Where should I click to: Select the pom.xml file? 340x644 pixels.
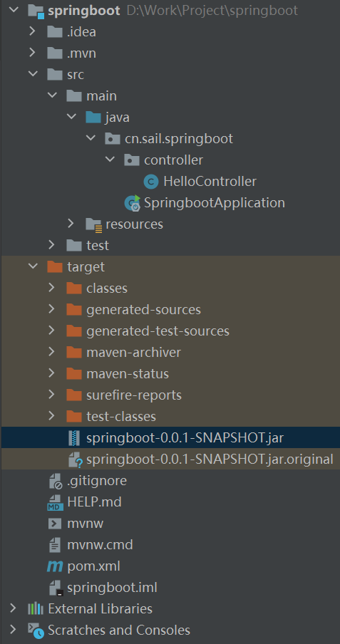pos(94,566)
